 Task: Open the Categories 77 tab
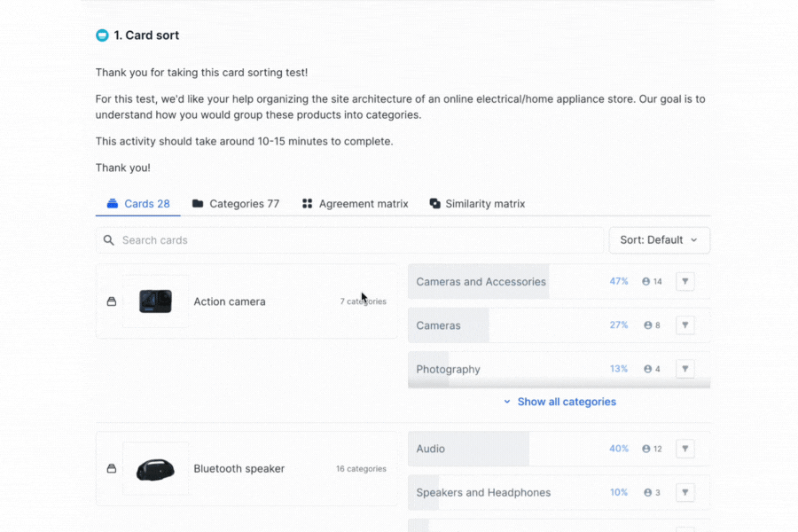[x=236, y=204]
